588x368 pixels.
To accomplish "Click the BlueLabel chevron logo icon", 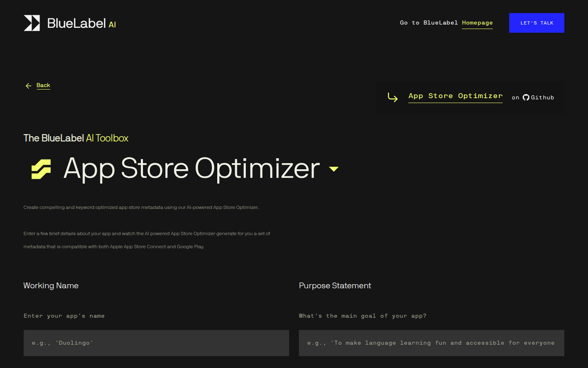I will tap(32, 23).
